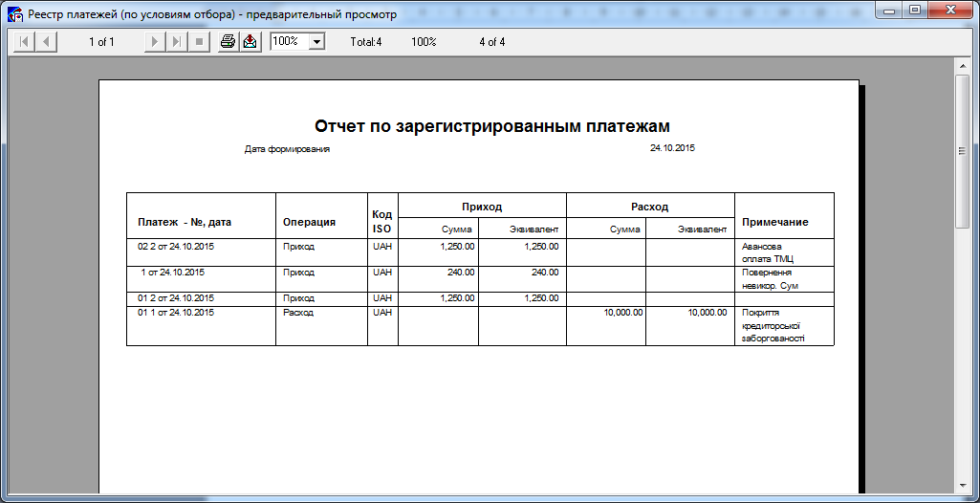This screenshot has height=503, width=980.
Task: Click note 'Авансова оплата ТМЦ'
Action: pos(768,252)
